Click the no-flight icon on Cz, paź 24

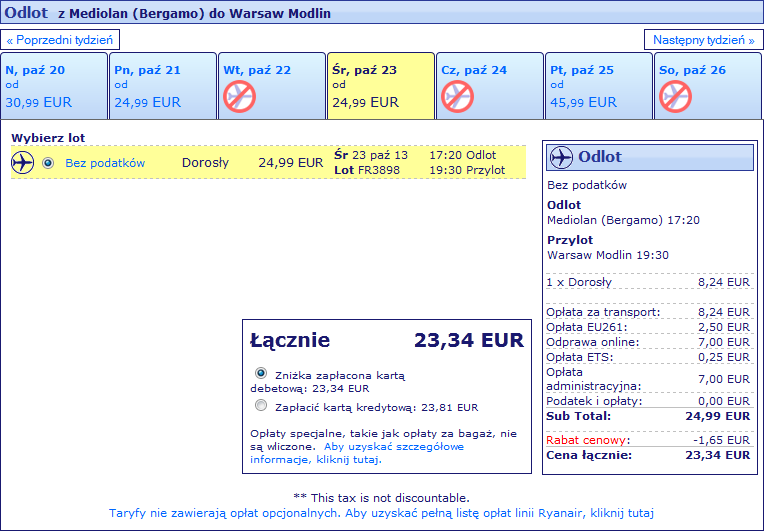458,96
